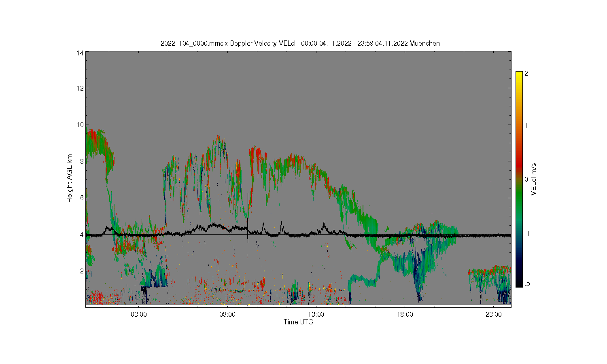607x364 pixels.
Task: Click the '13:00' time tick label
Action: [316, 314]
